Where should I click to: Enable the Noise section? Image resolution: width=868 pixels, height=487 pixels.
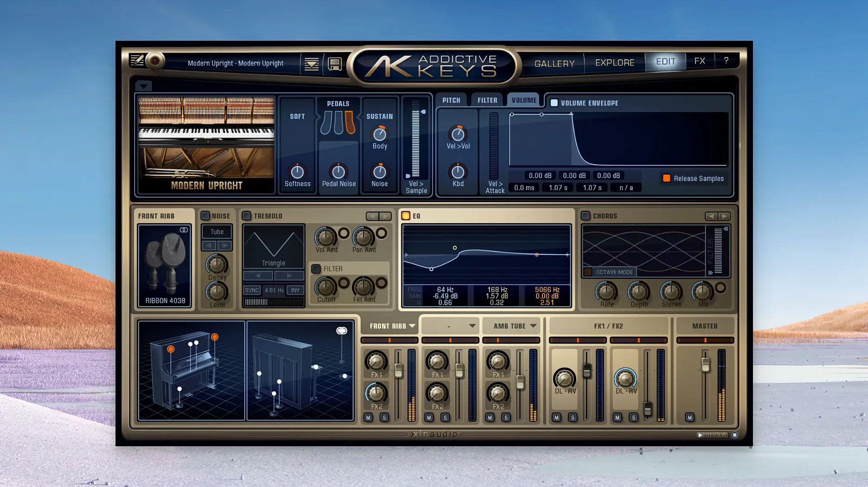205,216
